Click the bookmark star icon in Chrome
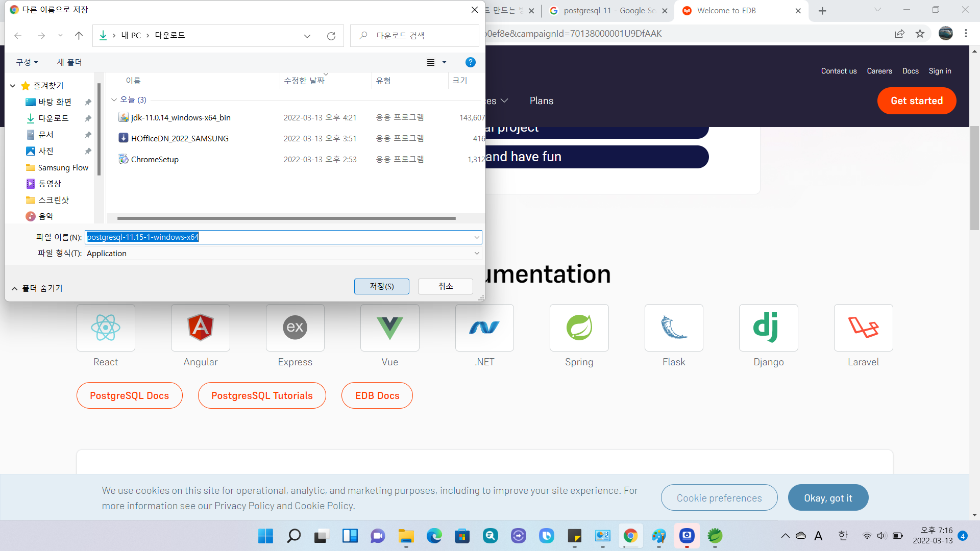 point(920,34)
